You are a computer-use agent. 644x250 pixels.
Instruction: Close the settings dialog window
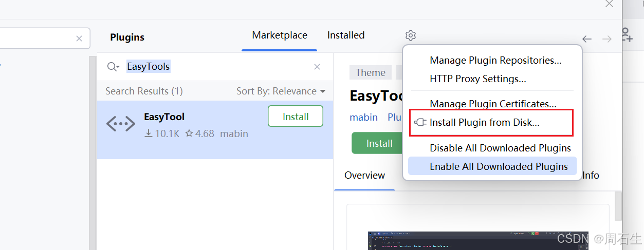click(609, 4)
